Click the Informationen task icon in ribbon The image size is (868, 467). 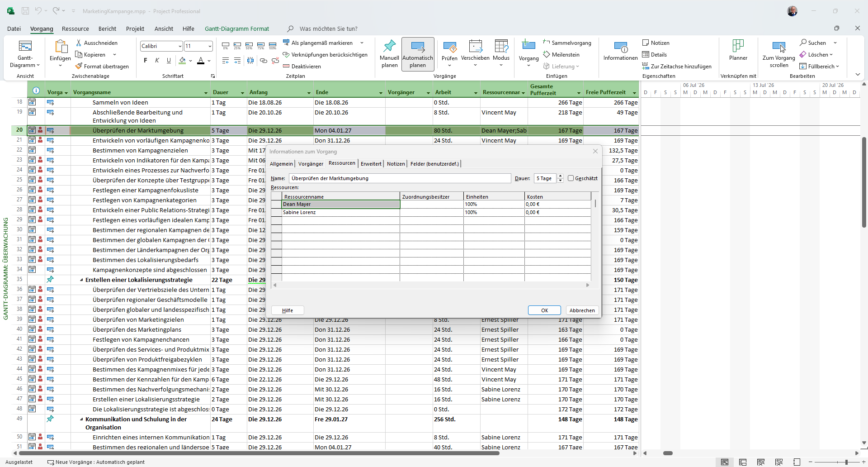[x=621, y=47]
